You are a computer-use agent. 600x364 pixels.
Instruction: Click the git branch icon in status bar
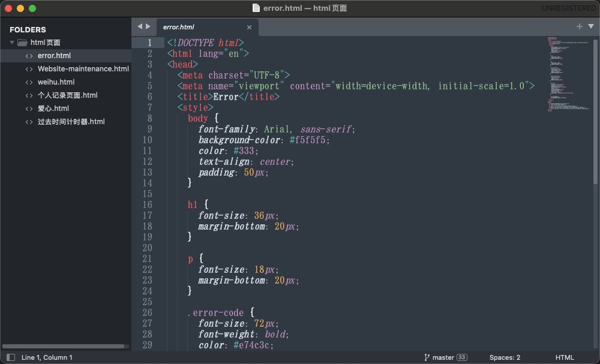coord(427,357)
